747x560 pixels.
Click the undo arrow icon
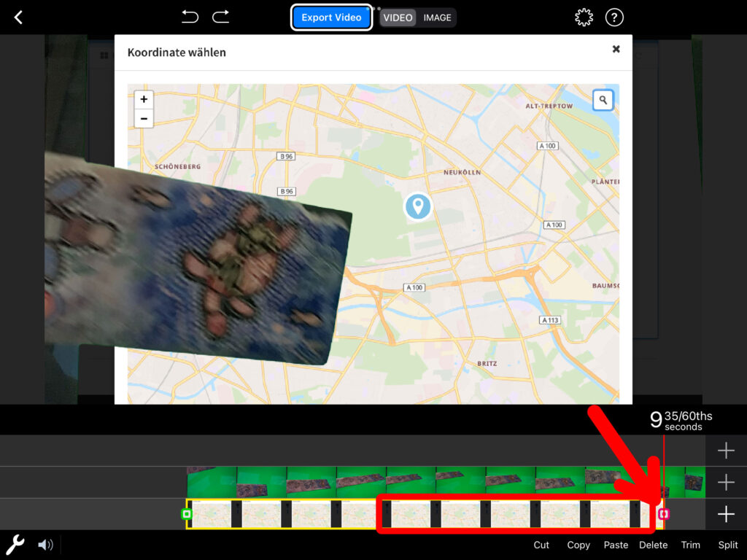point(190,17)
